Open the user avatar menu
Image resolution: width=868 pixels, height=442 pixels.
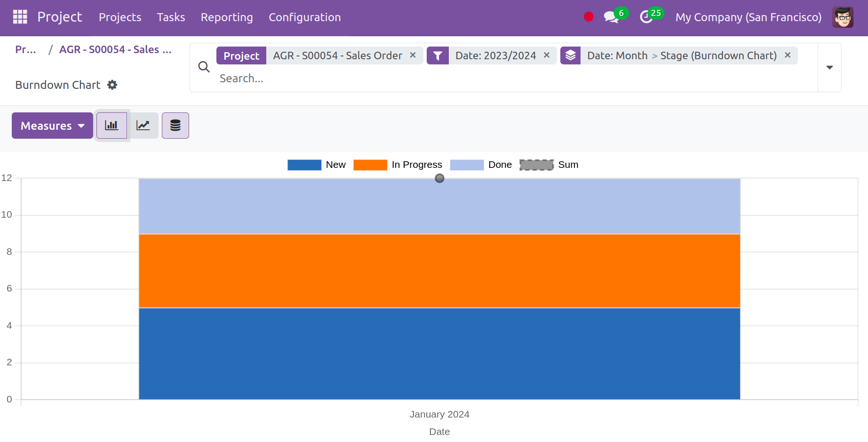[843, 17]
